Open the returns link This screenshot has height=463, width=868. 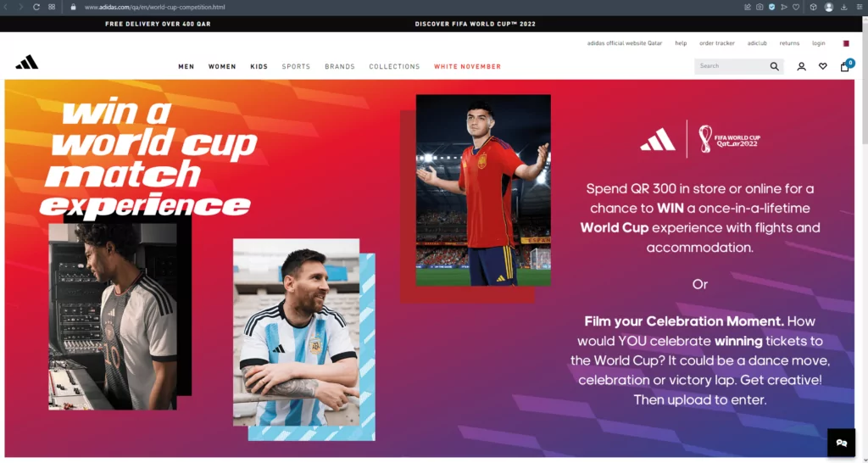[789, 43]
